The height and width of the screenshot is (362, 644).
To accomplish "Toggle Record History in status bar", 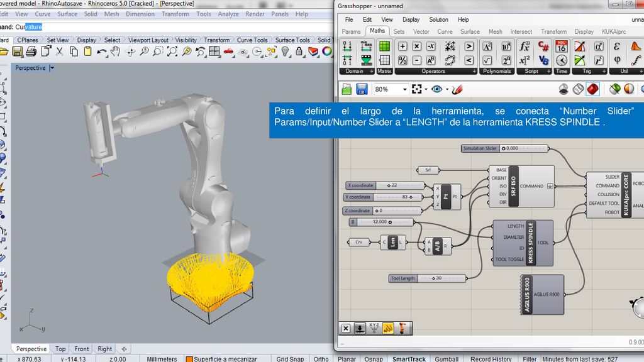I will point(491,359).
